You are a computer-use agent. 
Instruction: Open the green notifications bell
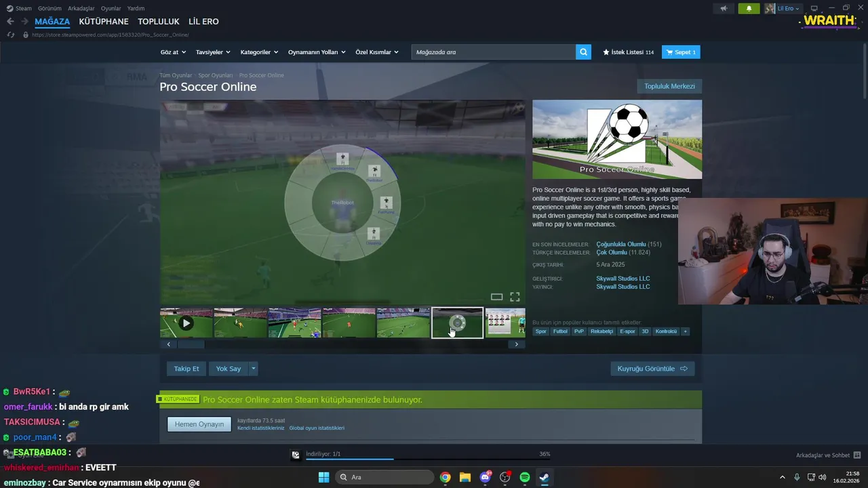(x=749, y=8)
